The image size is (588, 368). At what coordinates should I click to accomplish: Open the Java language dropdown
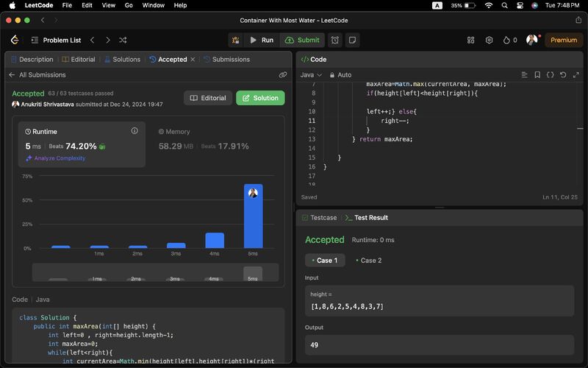point(311,75)
